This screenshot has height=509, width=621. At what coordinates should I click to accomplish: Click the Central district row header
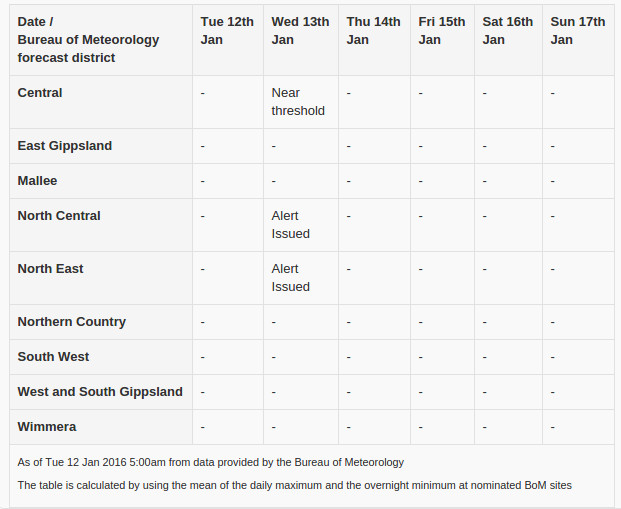point(40,93)
